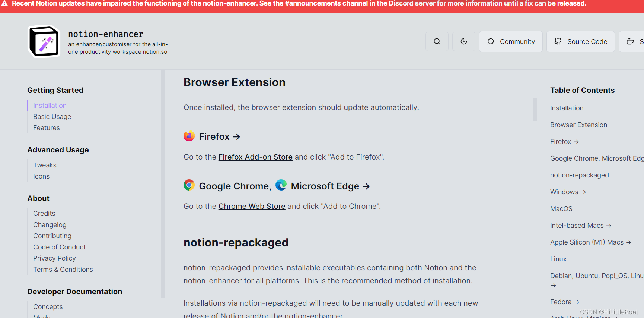Image resolution: width=644 pixels, height=318 pixels.
Task: Click the left sidebar scrollbar
Action: (163, 184)
